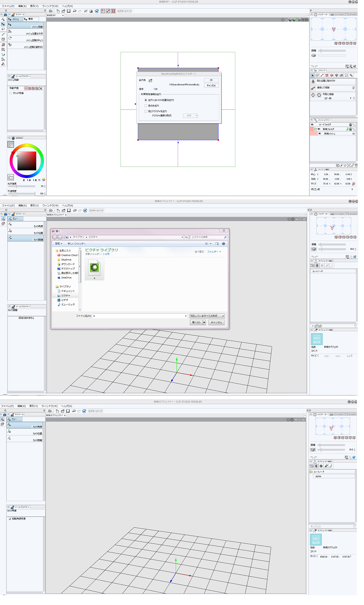Select SkyDrive in file dialog sidebar
This screenshot has height=605, width=364.
65,260
